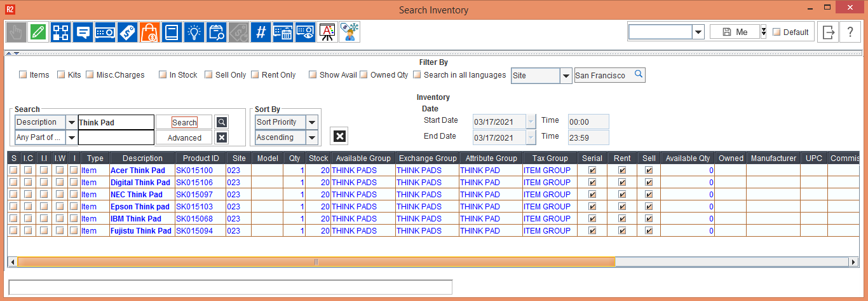Click the help question mark icon
Image resolution: width=868 pixels, height=301 pixels.
[850, 32]
